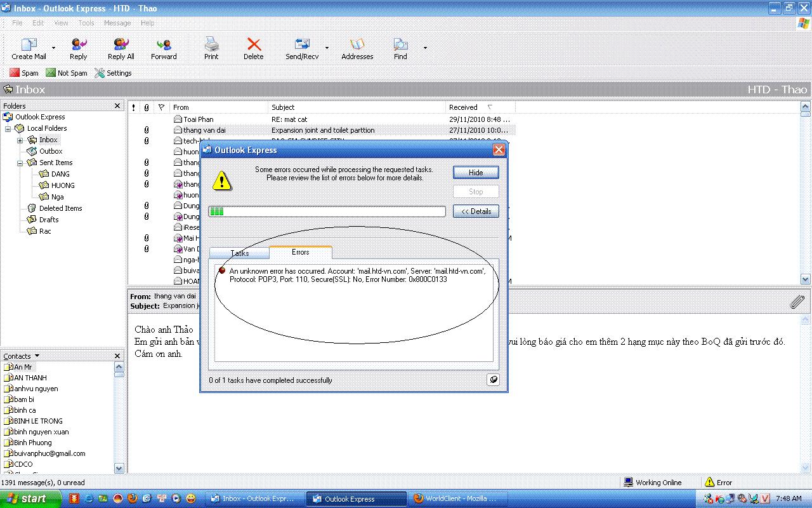Click the green progress bar in dialog
Image resolution: width=812 pixels, height=508 pixels.
coord(327,211)
